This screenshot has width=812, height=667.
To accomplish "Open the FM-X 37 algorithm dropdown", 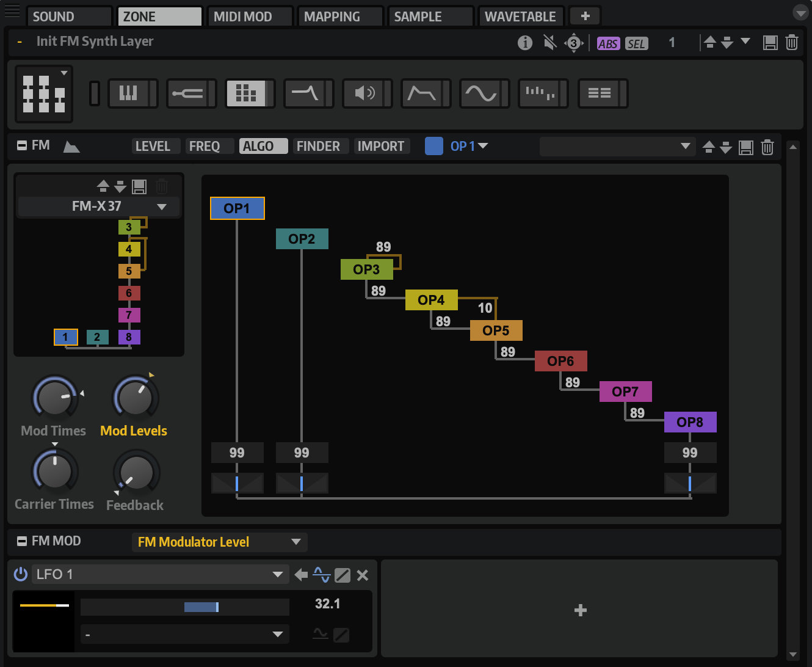I will 162,207.
